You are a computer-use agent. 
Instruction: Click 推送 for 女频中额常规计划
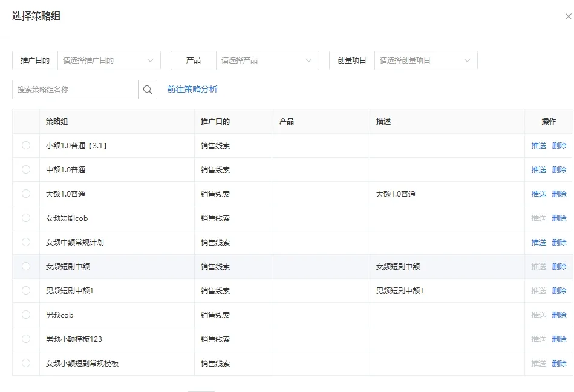538,243
